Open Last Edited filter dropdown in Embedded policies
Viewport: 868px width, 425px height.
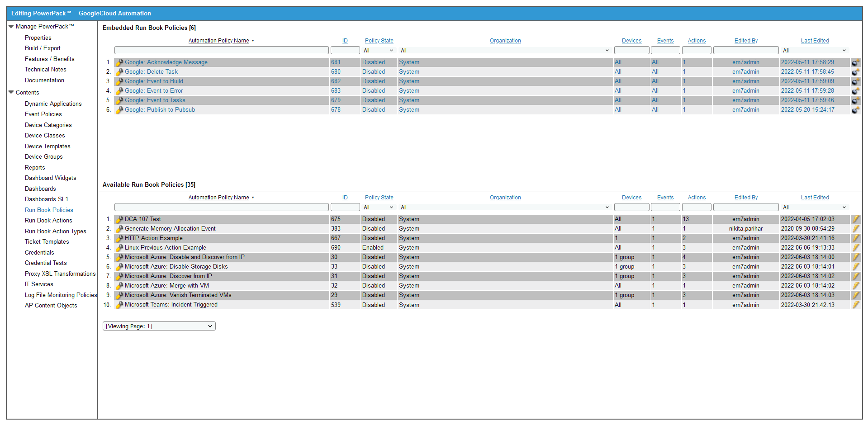tap(815, 51)
